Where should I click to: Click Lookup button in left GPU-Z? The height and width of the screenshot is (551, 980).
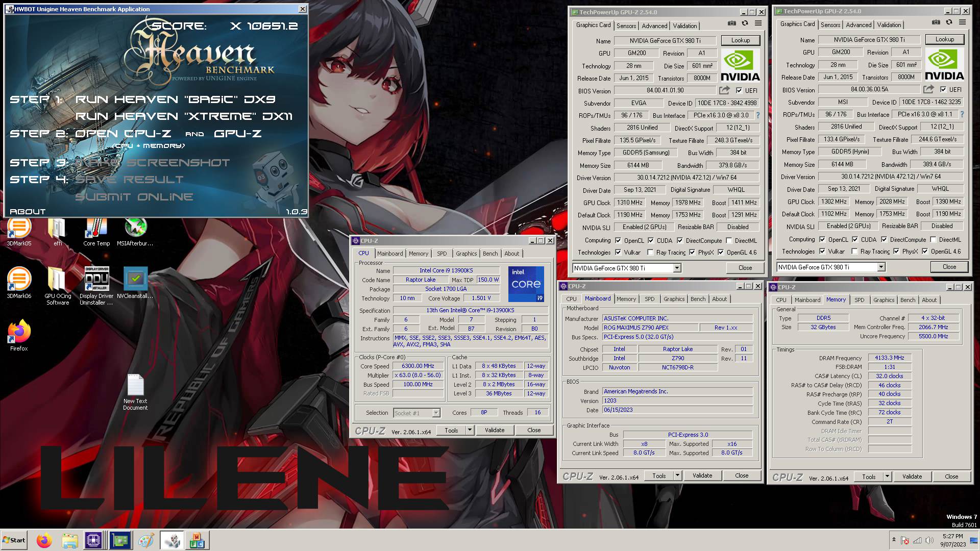(741, 40)
